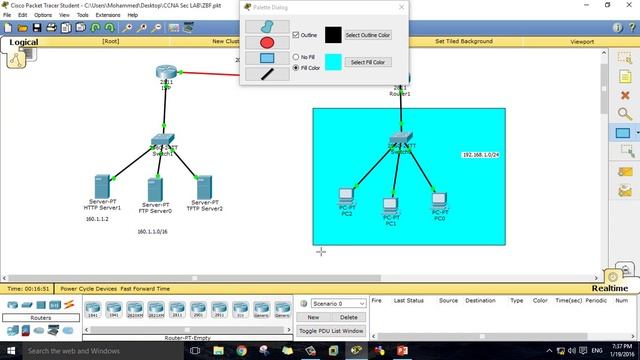
Task: Reset zoom with the middle magnifier icon
Action: pyautogui.click(x=142, y=28)
